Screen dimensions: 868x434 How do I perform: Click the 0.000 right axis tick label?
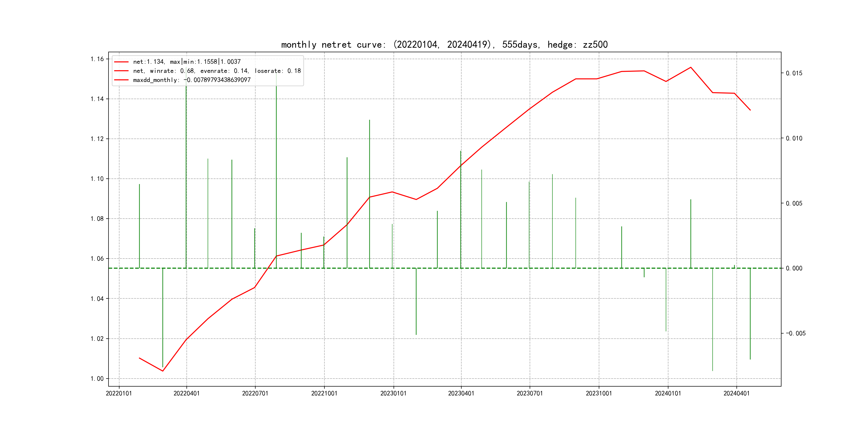[x=794, y=268]
